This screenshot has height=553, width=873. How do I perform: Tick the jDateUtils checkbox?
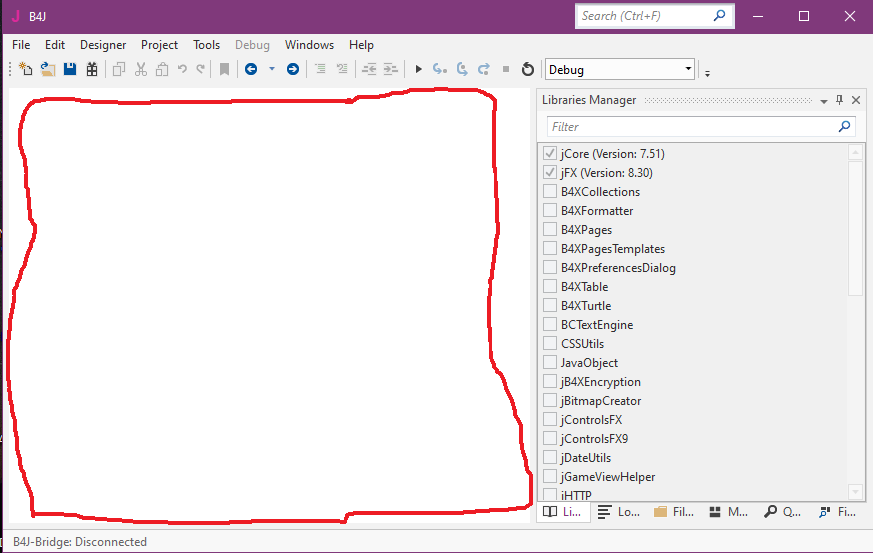[x=550, y=457]
